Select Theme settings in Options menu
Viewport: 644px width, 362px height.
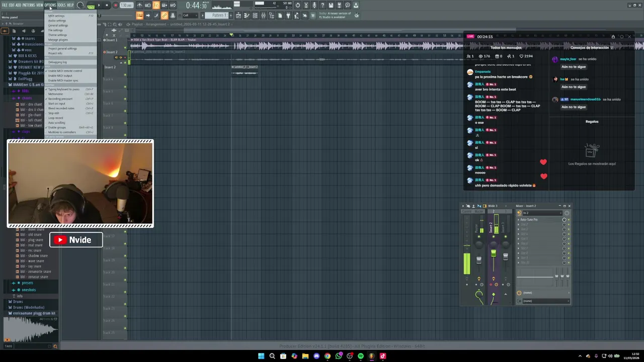[x=70, y=35]
